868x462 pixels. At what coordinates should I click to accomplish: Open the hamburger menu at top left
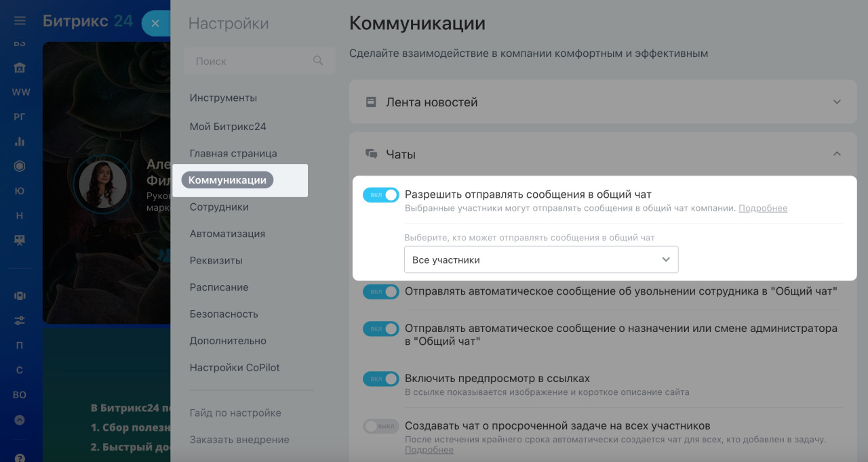pyautogui.click(x=20, y=20)
